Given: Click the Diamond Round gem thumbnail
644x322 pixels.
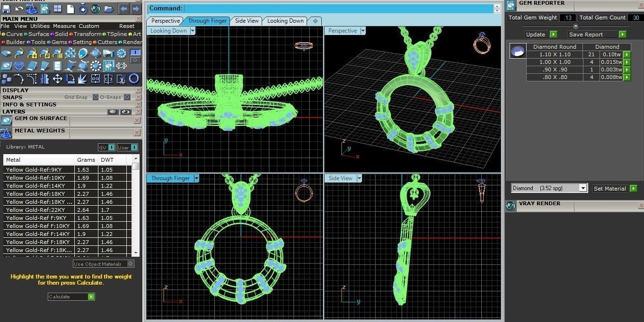Looking at the screenshot, I should coord(518,51).
